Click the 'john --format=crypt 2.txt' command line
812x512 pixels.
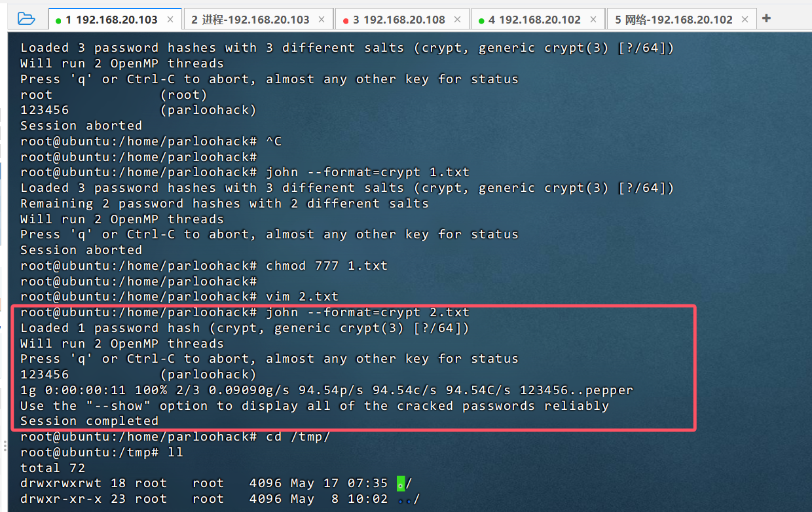[367, 312]
